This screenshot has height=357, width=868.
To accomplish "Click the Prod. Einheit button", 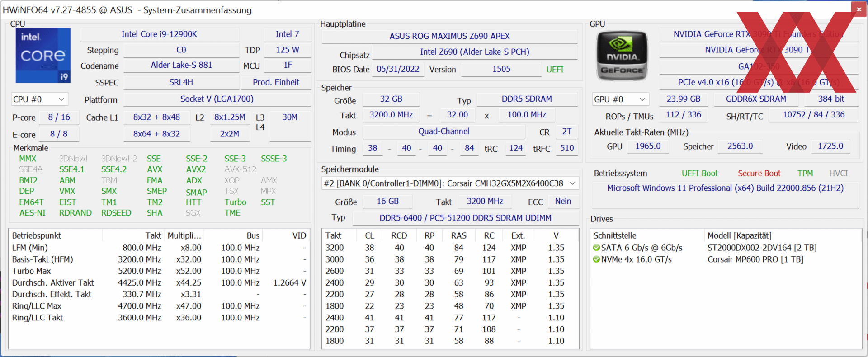I will pyautogui.click(x=276, y=82).
